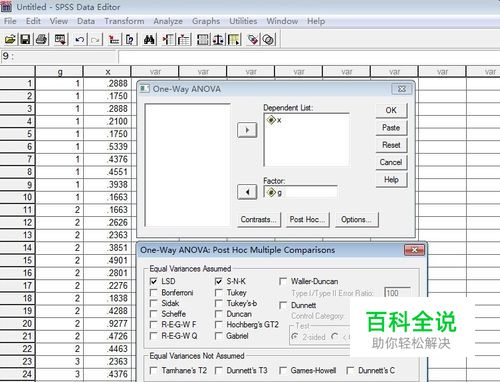
Task: Open the Window menu
Action: click(282, 21)
